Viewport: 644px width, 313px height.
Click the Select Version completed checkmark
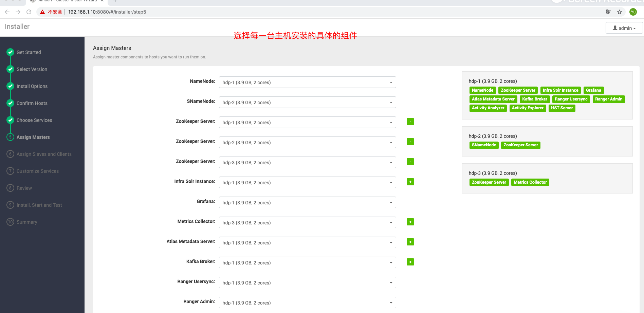(11, 69)
